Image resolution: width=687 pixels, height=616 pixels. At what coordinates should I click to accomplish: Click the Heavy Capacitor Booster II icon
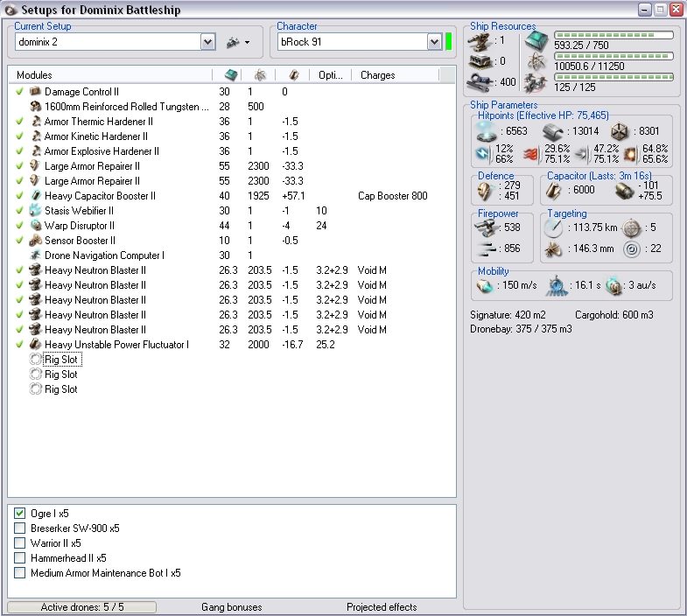point(36,196)
